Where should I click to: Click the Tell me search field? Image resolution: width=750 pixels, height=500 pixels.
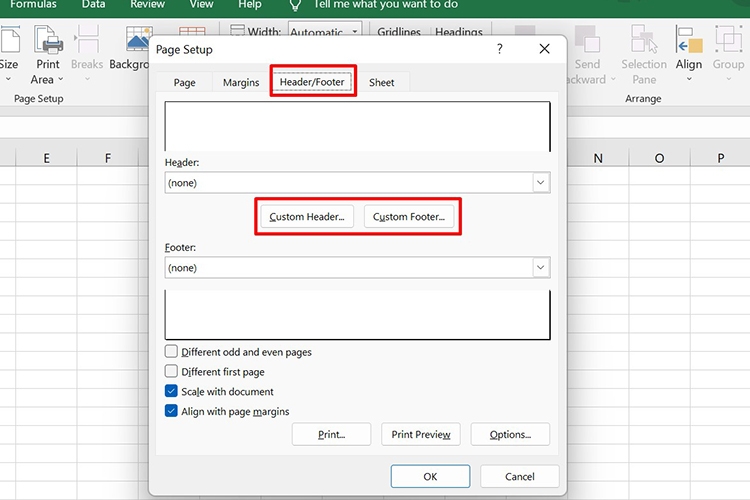coord(386,5)
